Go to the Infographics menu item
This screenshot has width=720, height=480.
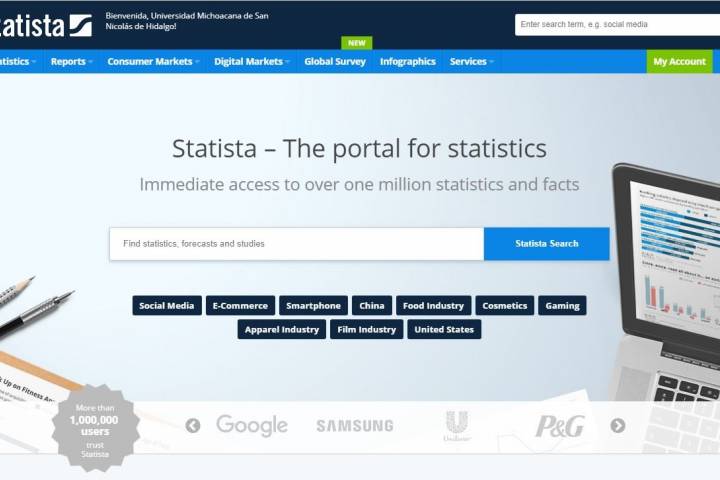408,62
